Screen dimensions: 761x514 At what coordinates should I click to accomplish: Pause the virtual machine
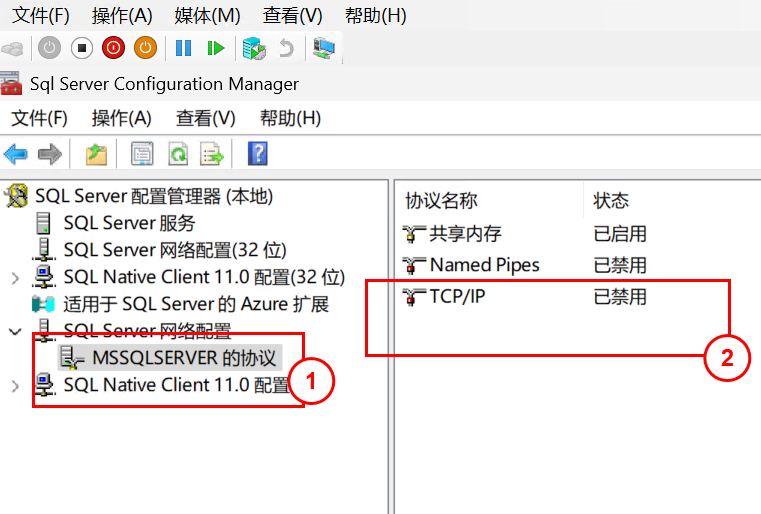point(183,47)
